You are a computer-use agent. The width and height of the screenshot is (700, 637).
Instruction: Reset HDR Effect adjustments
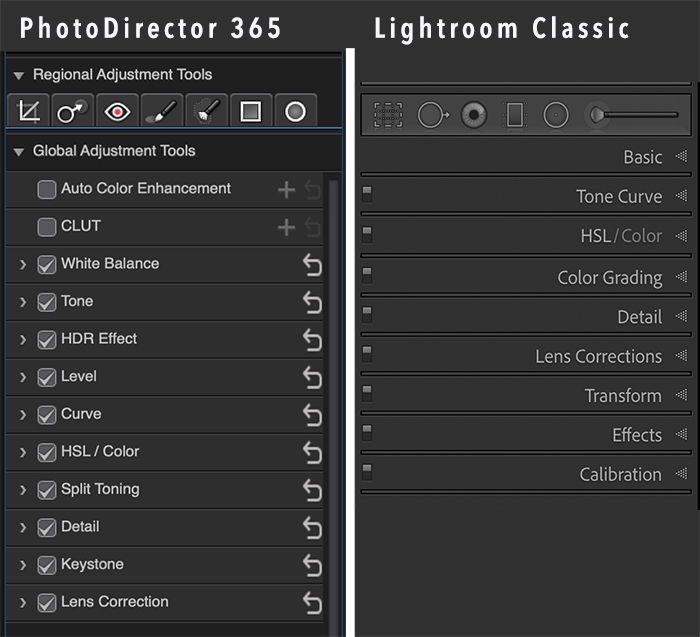pyautogui.click(x=312, y=340)
